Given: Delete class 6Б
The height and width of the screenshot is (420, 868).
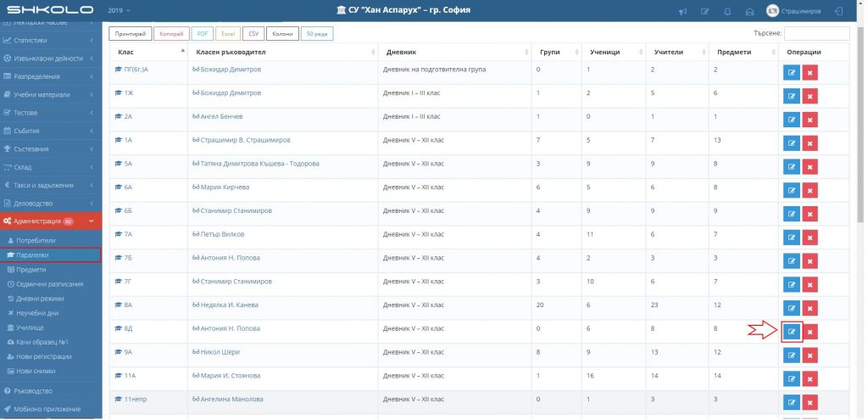Looking at the screenshot, I should (810, 214).
